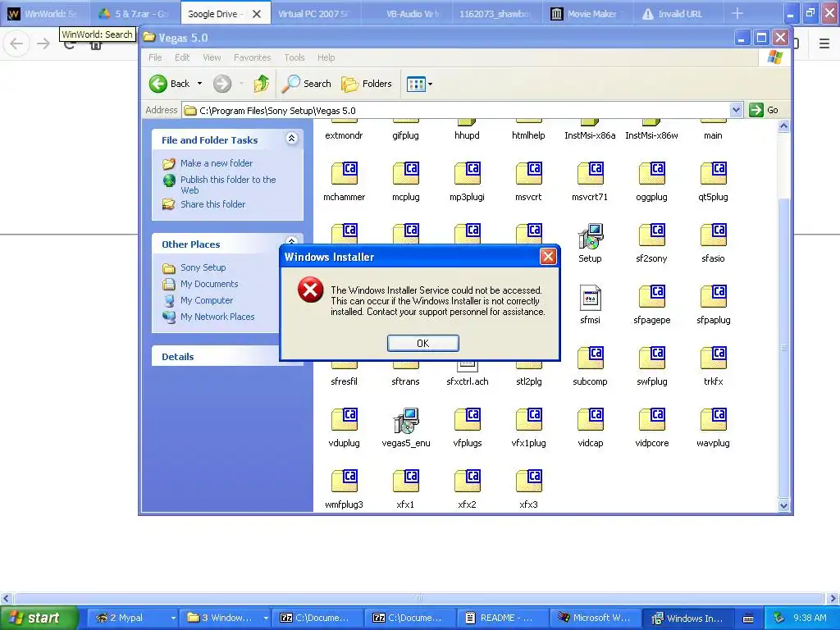Click the Forward arrow in the Explorer toolbar
The image size is (840, 630).
(x=221, y=84)
